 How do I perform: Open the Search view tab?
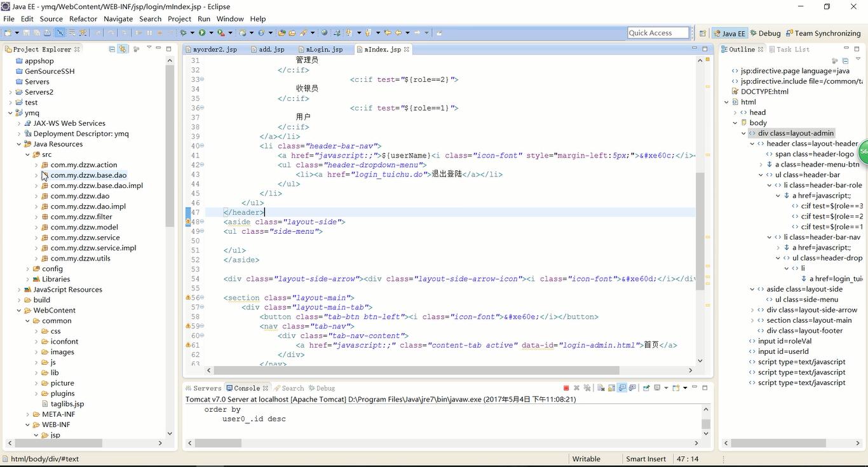[289, 388]
